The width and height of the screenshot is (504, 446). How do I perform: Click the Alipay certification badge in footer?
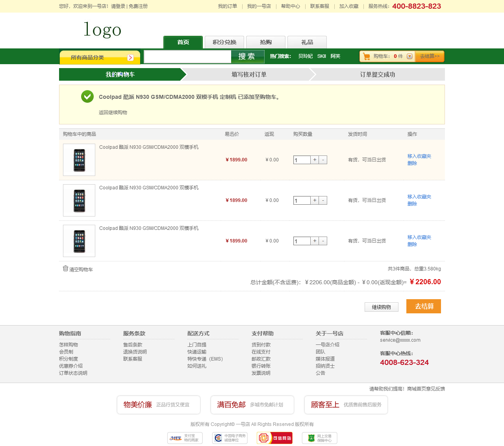(x=185, y=438)
